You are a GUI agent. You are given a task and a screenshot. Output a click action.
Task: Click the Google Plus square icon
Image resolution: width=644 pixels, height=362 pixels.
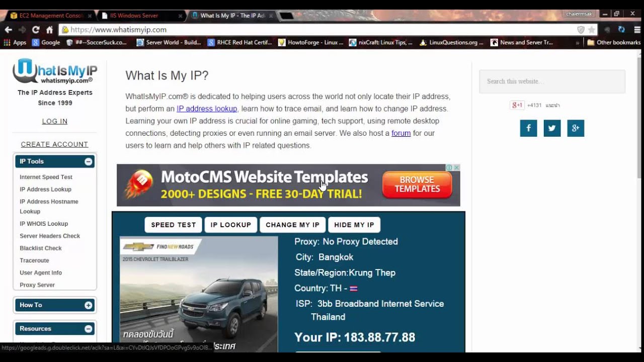tap(576, 128)
